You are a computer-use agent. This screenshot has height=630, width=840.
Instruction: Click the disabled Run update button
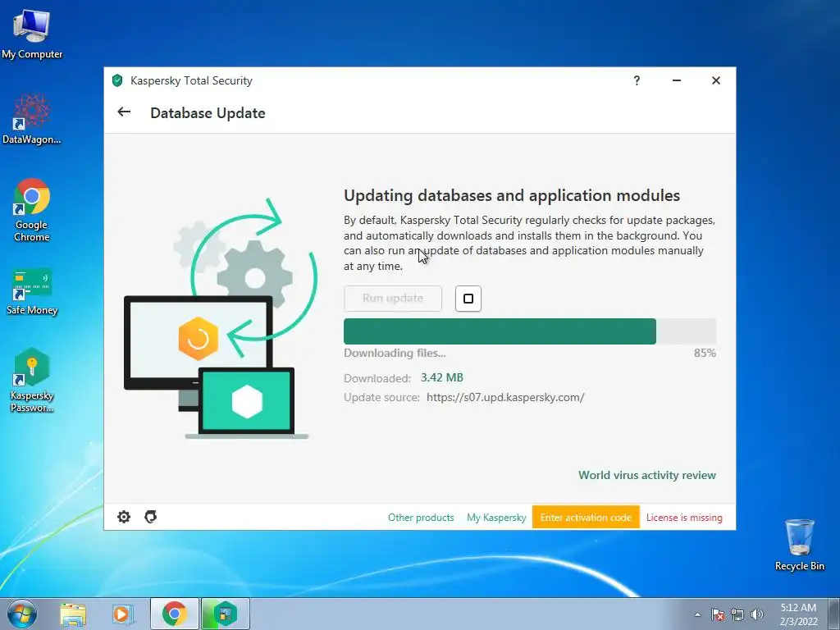tap(393, 299)
